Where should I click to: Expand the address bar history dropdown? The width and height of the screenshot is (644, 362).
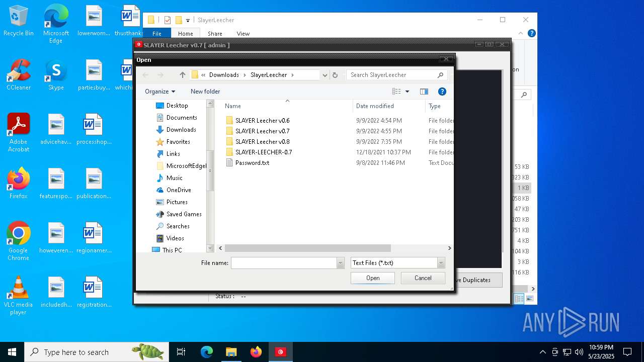point(325,75)
